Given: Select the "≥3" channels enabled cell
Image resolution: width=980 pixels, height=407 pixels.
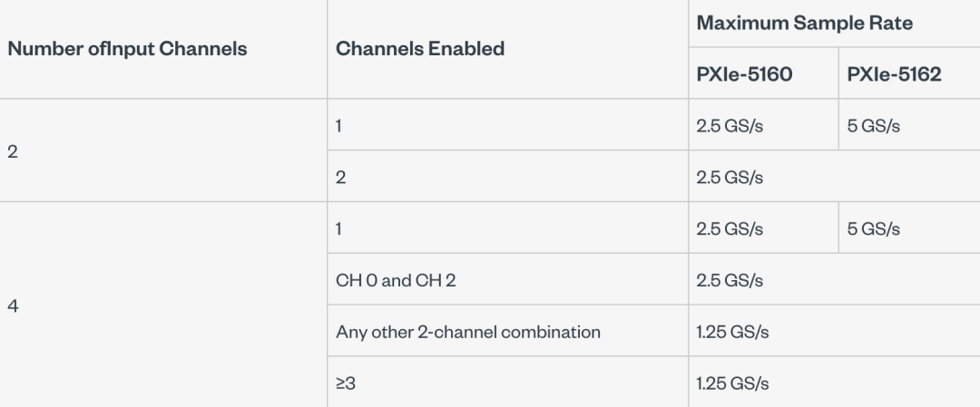Looking at the screenshot, I should click(346, 383).
